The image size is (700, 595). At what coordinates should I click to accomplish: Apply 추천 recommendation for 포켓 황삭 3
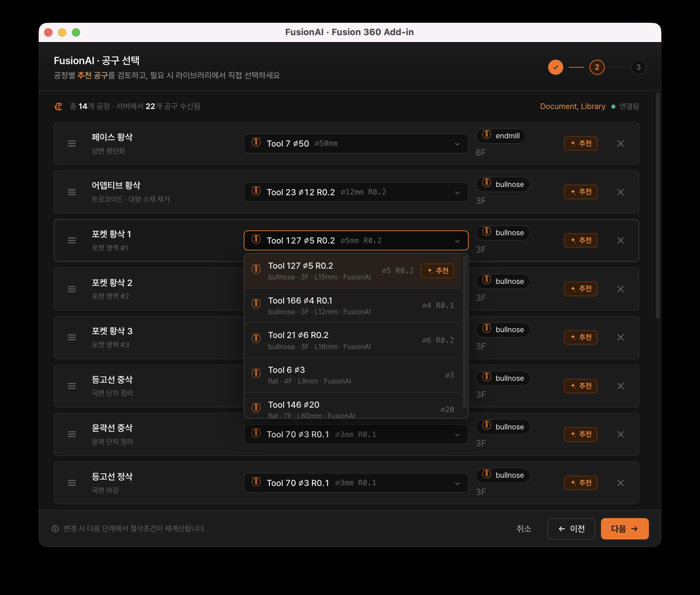pos(581,337)
